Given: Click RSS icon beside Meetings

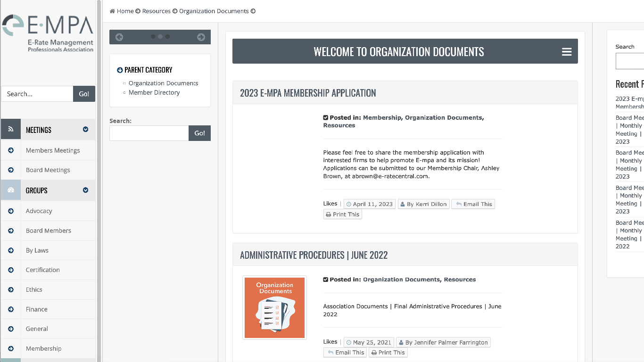Looking at the screenshot, I should tap(11, 129).
